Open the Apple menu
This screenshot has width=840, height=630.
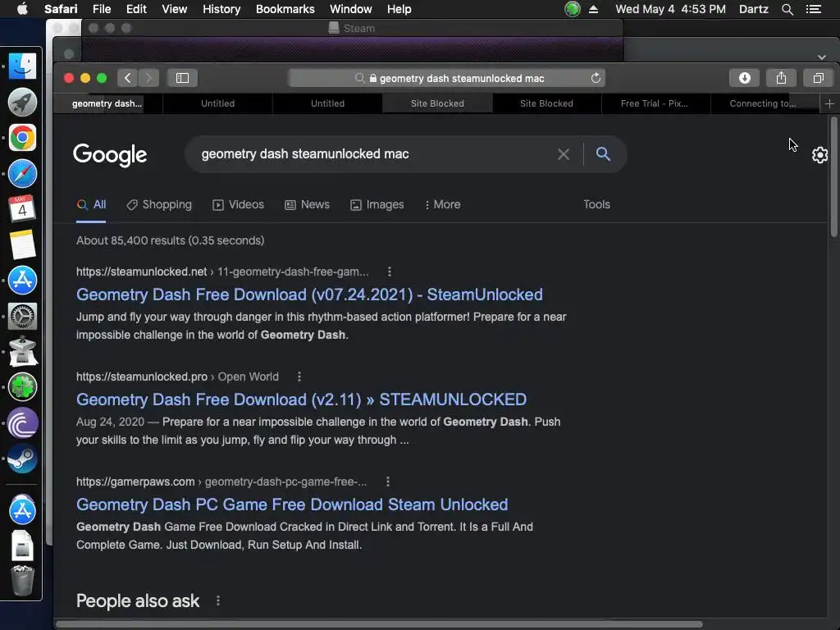coord(22,9)
